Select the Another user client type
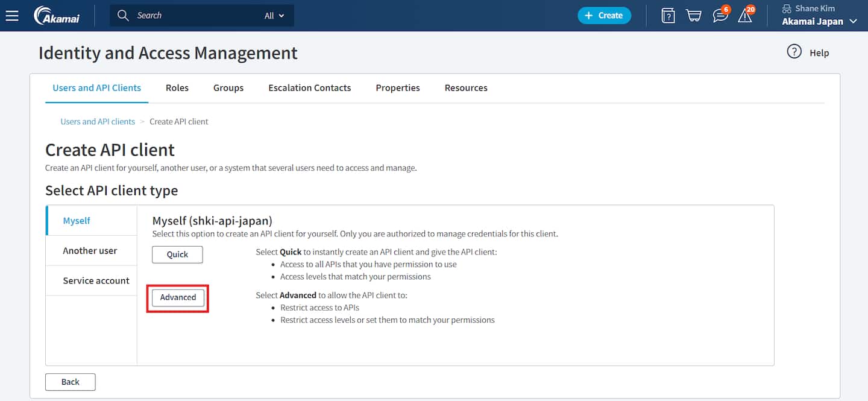Image resolution: width=868 pixels, height=401 pixels. coord(90,251)
